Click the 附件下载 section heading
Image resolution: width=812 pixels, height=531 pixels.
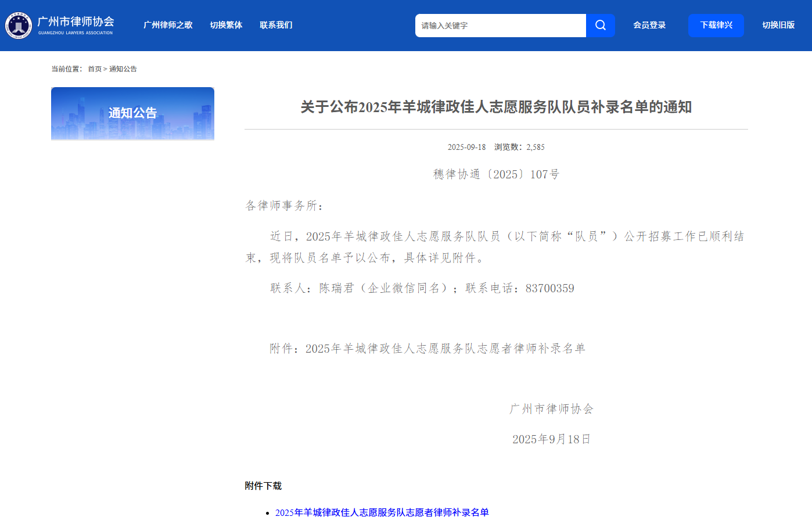pos(263,486)
